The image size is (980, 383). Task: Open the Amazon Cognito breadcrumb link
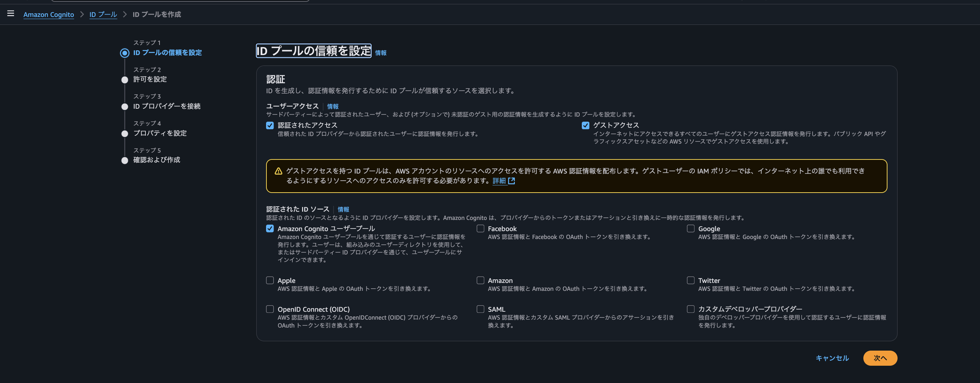pos(49,14)
